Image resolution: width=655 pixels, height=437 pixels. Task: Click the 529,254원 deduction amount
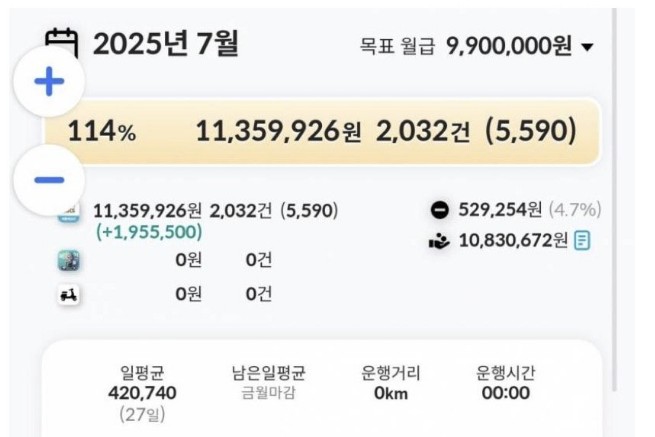click(500, 210)
